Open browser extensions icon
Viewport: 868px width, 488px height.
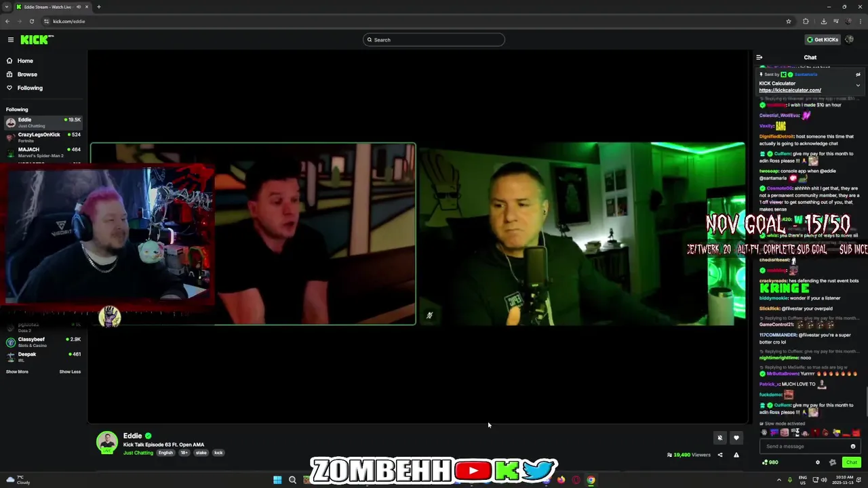tap(806, 21)
